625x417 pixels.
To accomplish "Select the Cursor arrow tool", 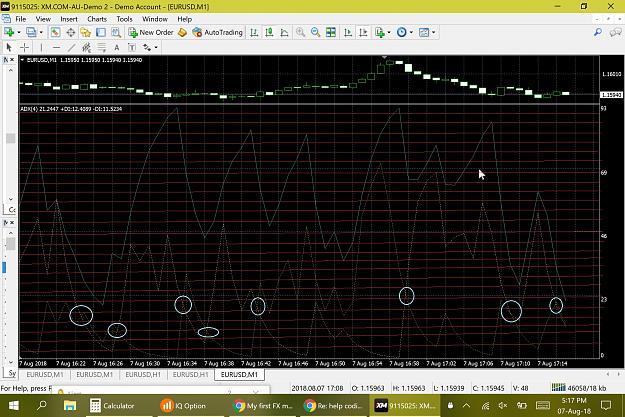I will (x=9, y=47).
